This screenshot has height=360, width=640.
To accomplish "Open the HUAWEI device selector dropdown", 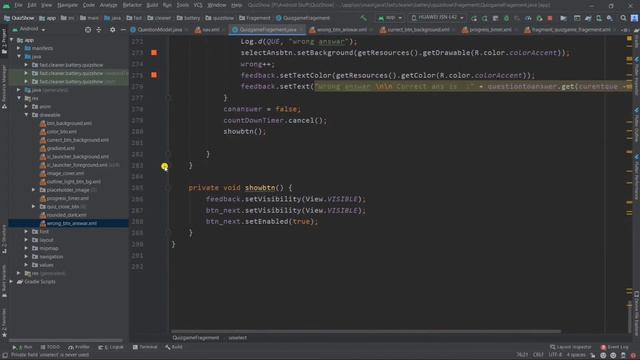I will click(437, 18).
